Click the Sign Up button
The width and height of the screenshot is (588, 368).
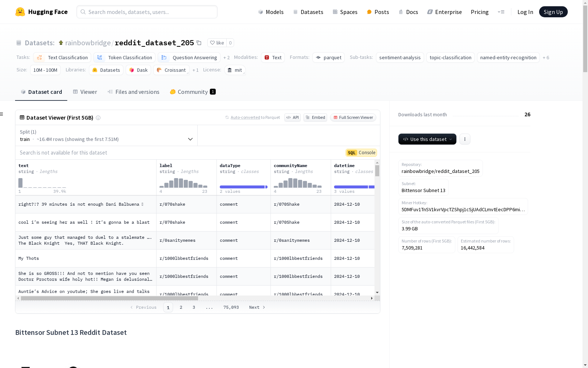pyautogui.click(x=553, y=12)
